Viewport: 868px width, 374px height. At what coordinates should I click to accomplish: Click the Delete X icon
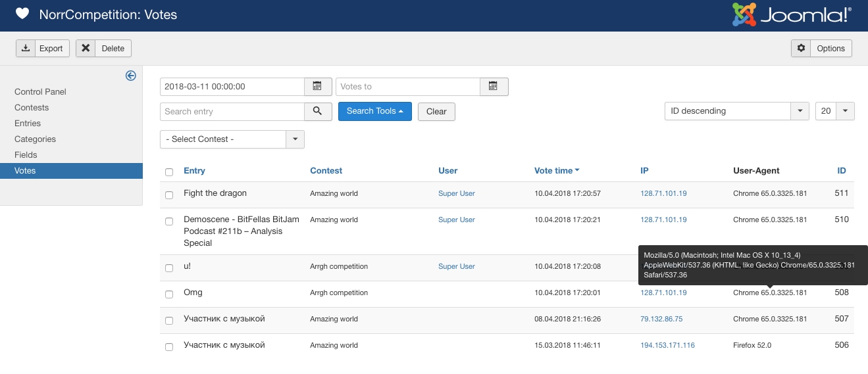(x=86, y=48)
